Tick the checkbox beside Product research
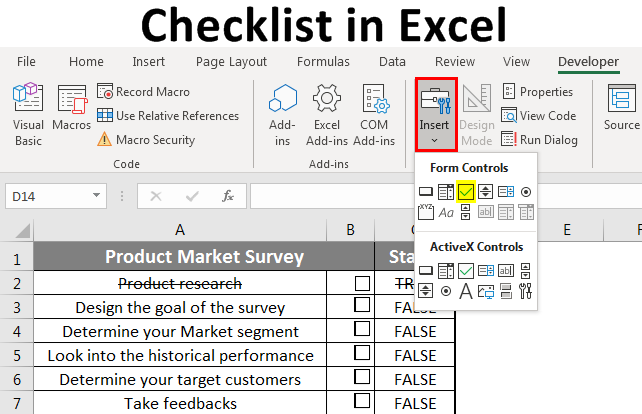 point(362,284)
